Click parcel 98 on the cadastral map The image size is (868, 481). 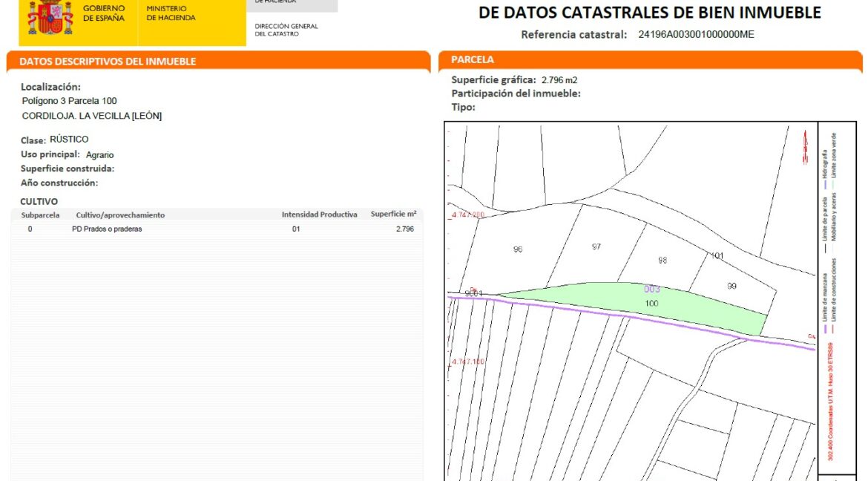(x=662, y=260)
